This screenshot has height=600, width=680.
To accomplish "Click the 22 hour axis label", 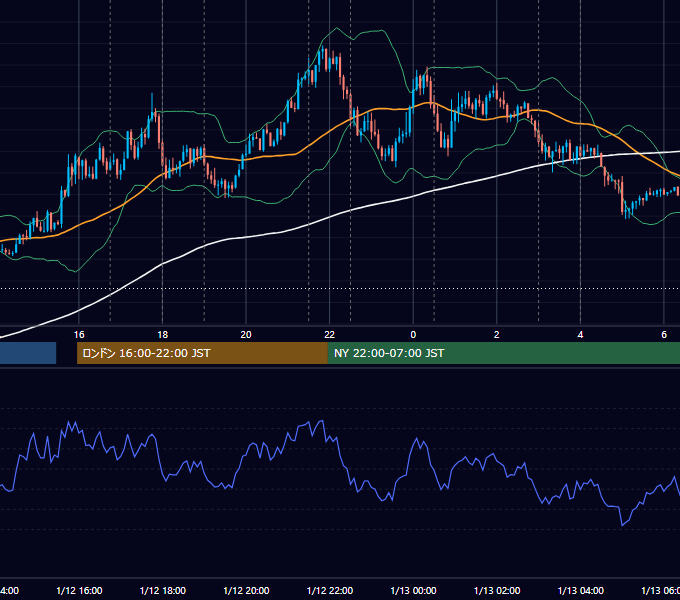I will (x=330, y=335).
